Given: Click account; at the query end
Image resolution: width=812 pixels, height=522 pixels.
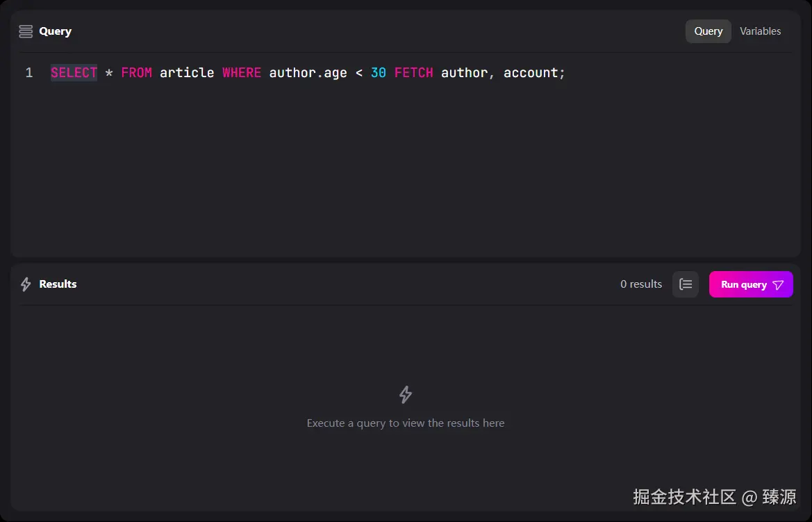Looking at the screenshot, I should click(534, 72).
